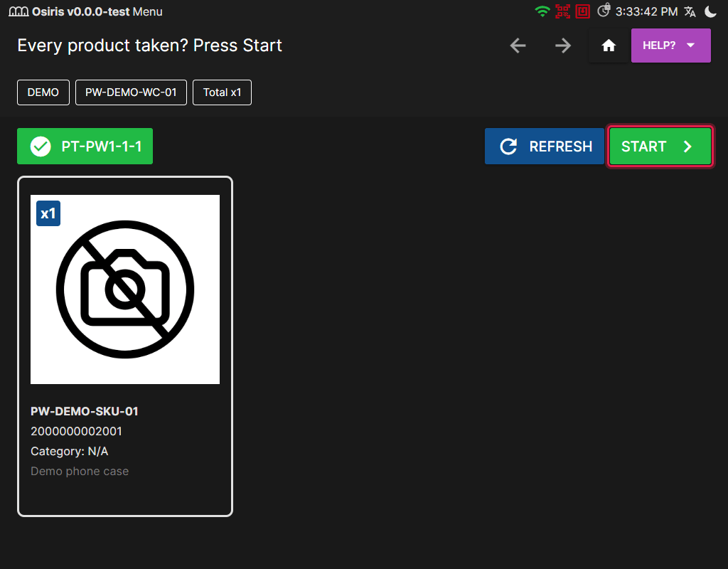The image size is (728, 569).
Task: Select the PT-PW1-1-1 green button
Action: 85,147
